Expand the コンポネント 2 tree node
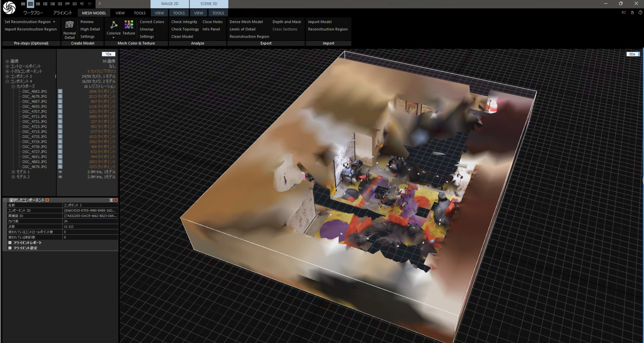Image resolution: width=644 pixels, height=343 pixels. (x=7, y=76)
